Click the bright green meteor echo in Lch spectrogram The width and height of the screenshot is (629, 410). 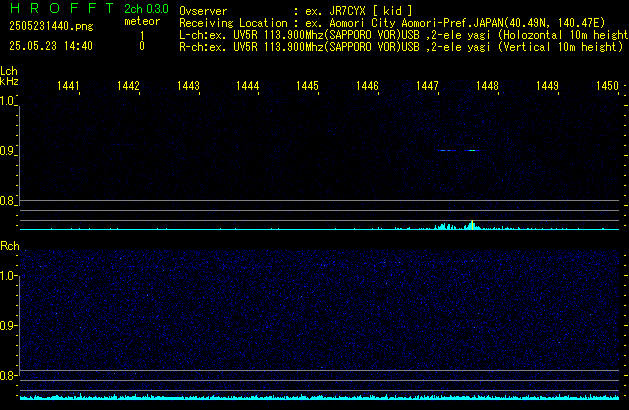[x=473, y=150]
